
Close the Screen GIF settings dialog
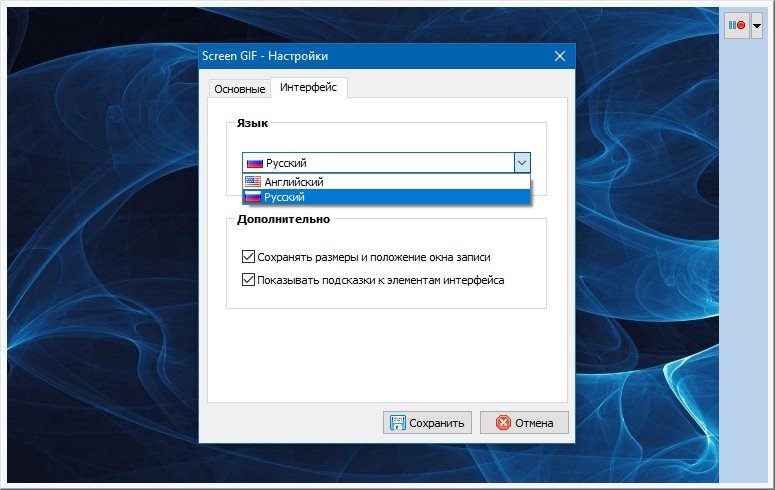tap(560, 56)
